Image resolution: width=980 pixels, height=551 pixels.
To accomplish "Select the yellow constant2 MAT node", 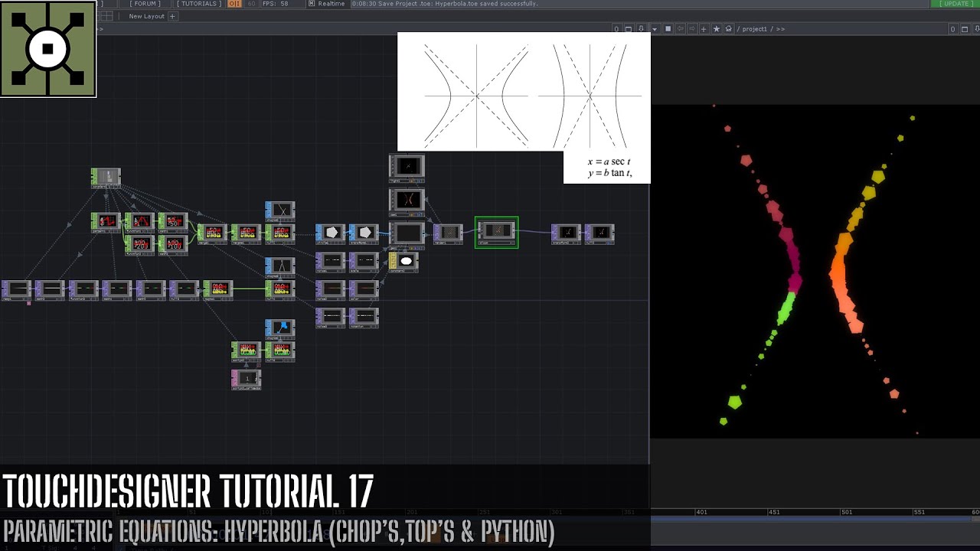I will coord(403,262).
